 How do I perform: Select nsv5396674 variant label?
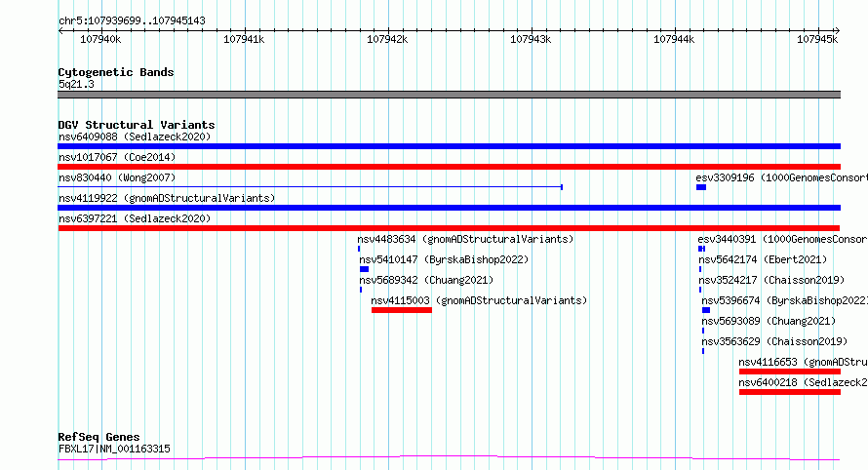(x=784, y=300)
